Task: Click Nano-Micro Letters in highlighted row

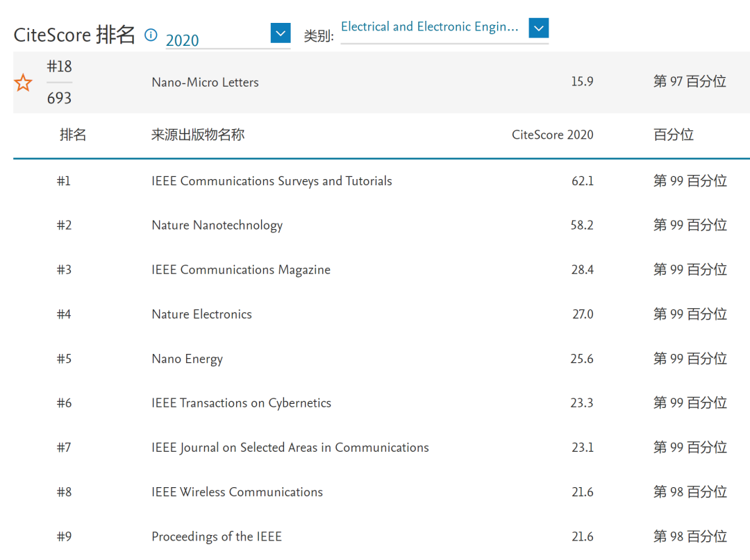Action: click(205, 82)
